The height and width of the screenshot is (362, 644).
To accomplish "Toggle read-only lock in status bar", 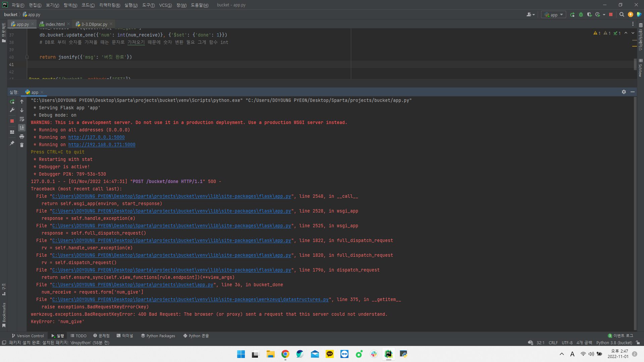I will pos(638,343).
